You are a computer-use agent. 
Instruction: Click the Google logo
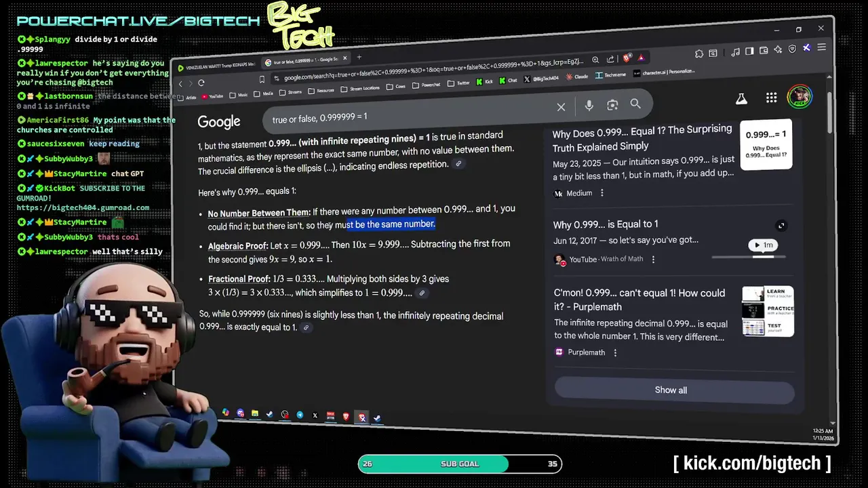pos(218,122)
